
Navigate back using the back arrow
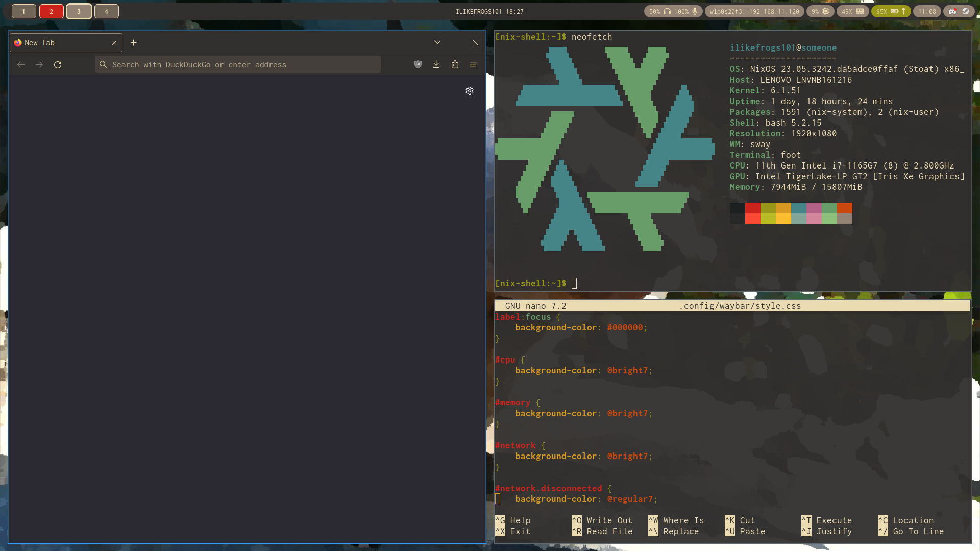coord(20,65)
